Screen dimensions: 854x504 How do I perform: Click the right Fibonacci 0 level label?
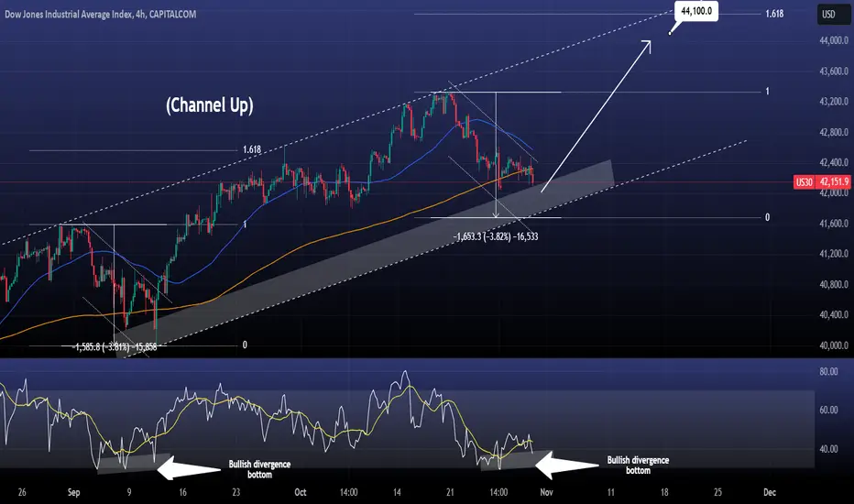767,217
